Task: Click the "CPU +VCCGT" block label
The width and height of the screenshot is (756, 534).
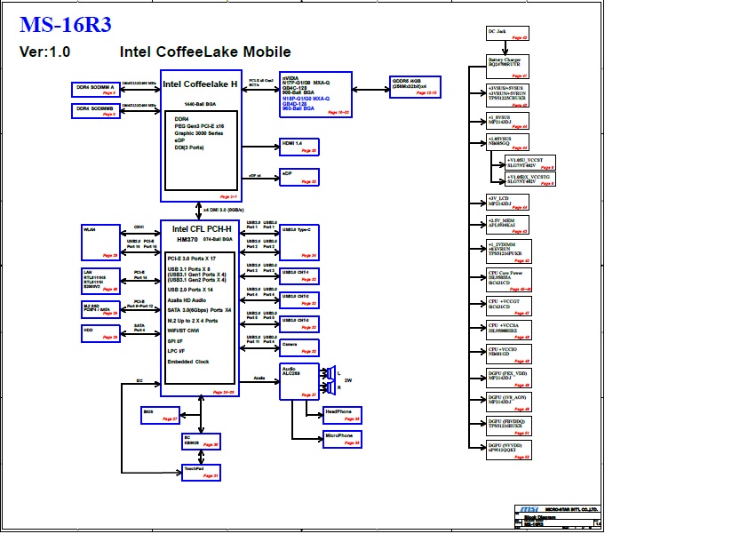Action: (x=504, y=301)
